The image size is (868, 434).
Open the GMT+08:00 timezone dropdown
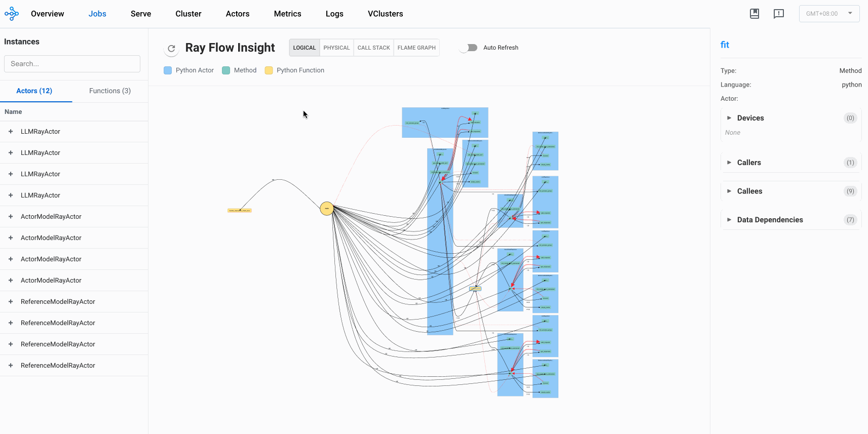pyautogui.click(x=829, y=14)
